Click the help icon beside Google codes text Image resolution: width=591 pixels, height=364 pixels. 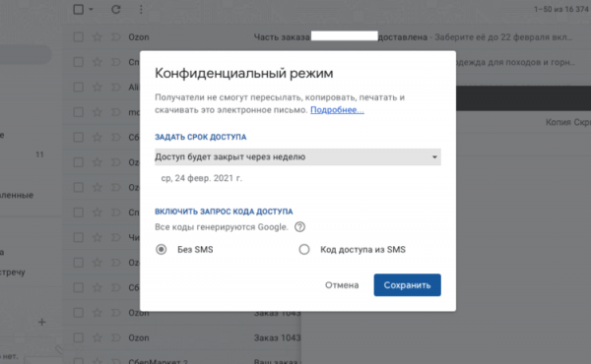click(299, 227)
